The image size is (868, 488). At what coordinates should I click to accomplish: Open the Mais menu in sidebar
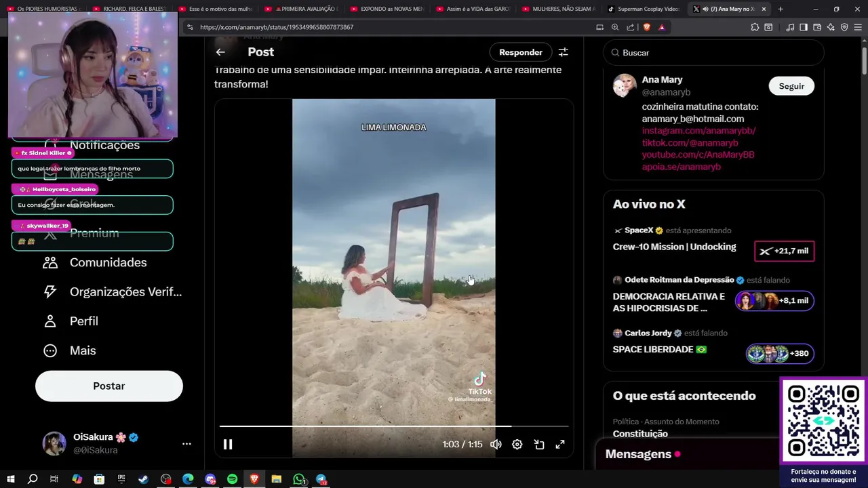tap(70, 350)
